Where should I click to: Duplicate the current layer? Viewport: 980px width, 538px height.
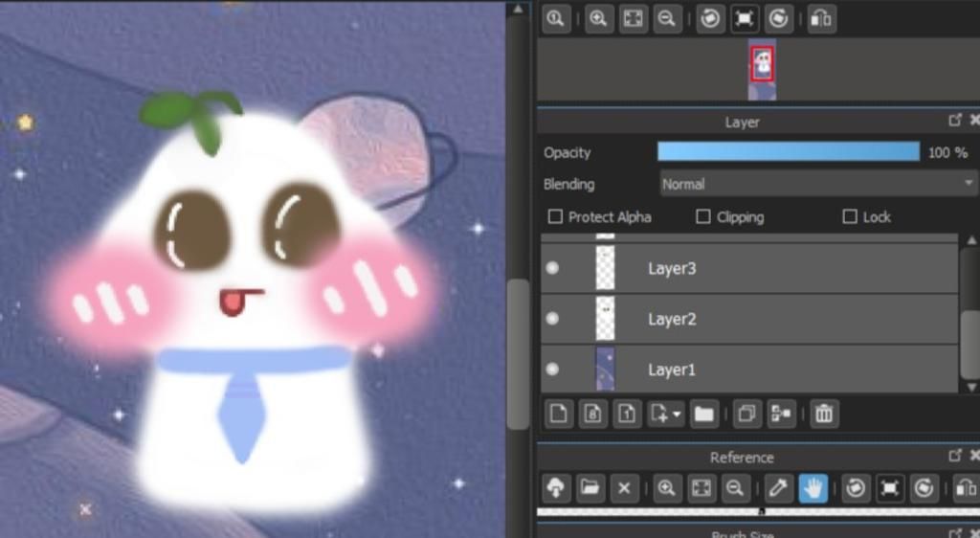click(746, 414)
